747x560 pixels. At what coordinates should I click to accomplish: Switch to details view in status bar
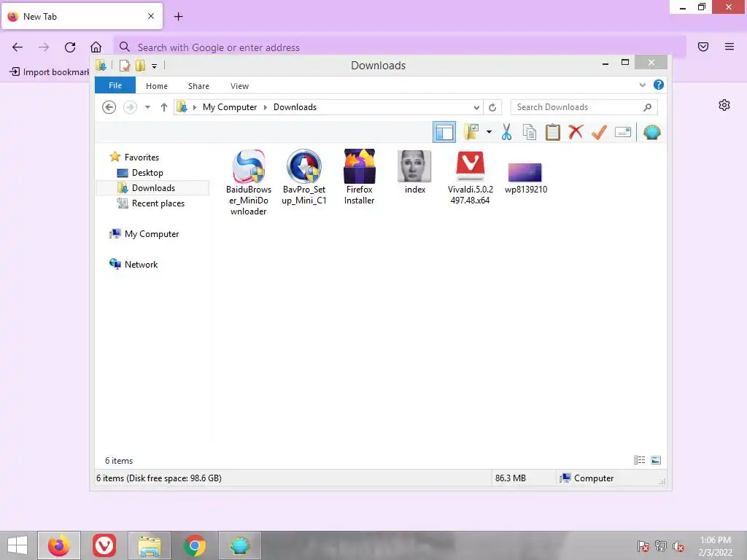tap(639, 460)
